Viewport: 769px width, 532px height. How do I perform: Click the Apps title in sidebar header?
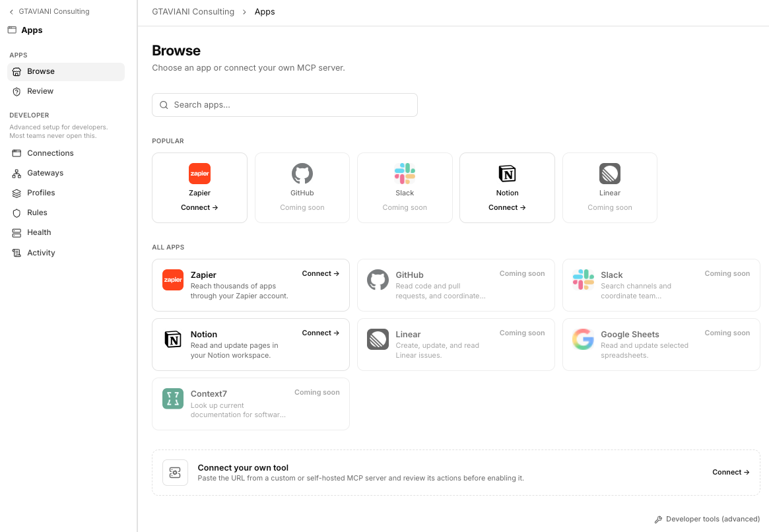coord(32,30)
